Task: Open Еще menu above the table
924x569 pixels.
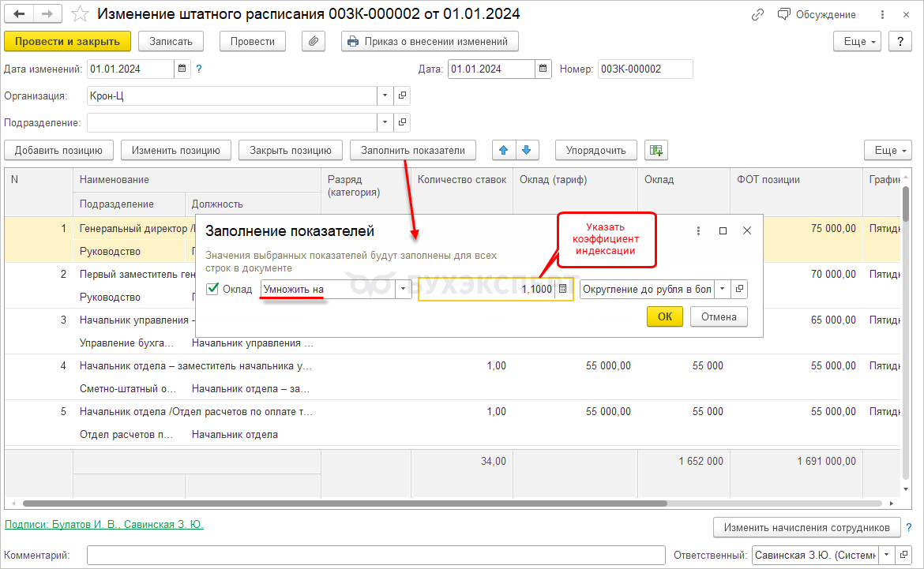Action: click(888, 150)
